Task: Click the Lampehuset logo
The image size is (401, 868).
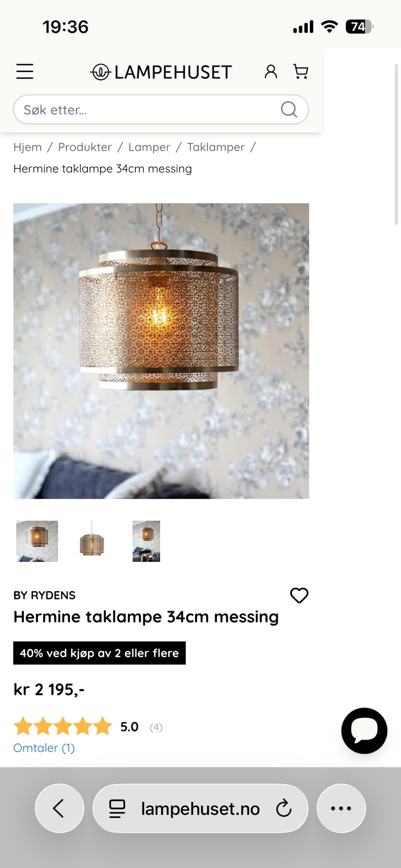Action: click(161, 72)
